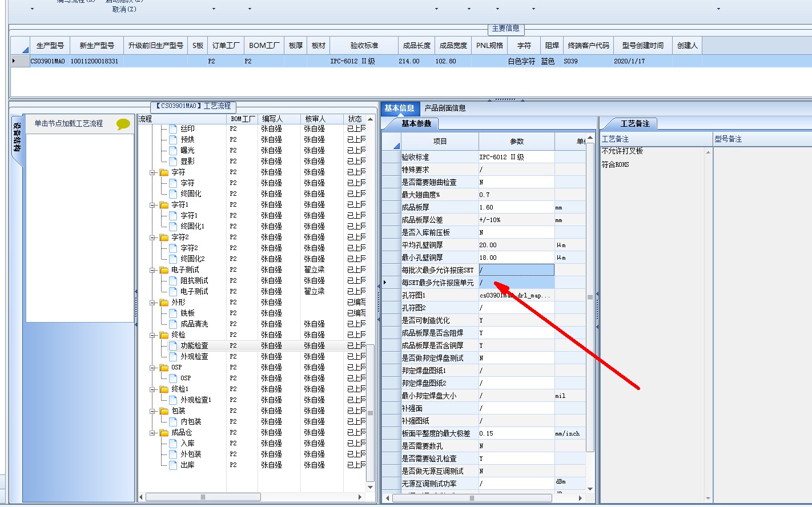The width and height of the screenshot is (812, 507).
Task: Click the 符合ROHS note
Action: (x=615, y=165)
